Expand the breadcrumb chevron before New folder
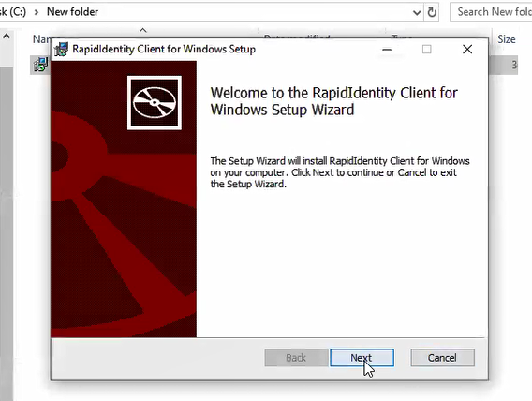 click(x=37, y=12)
